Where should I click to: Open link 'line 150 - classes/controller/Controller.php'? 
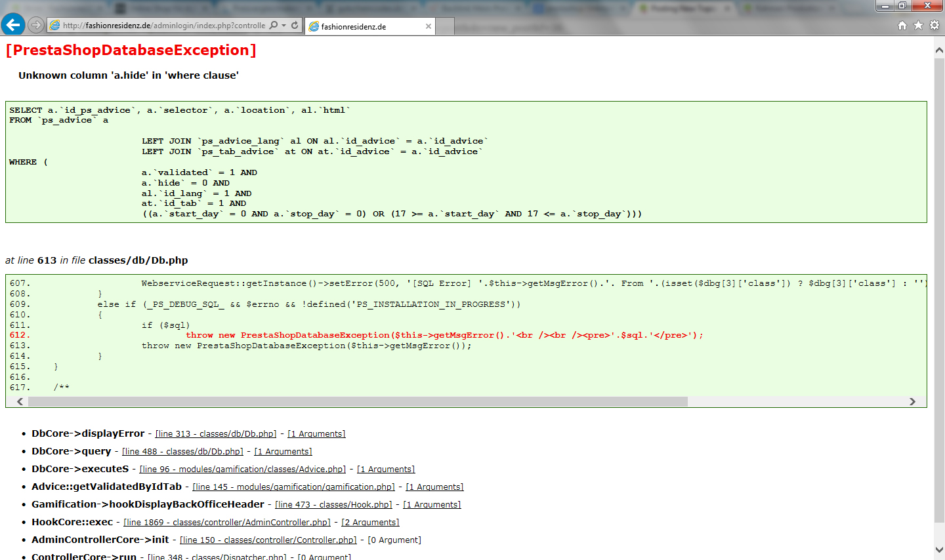pyautogui.click(x=268, y=540)
